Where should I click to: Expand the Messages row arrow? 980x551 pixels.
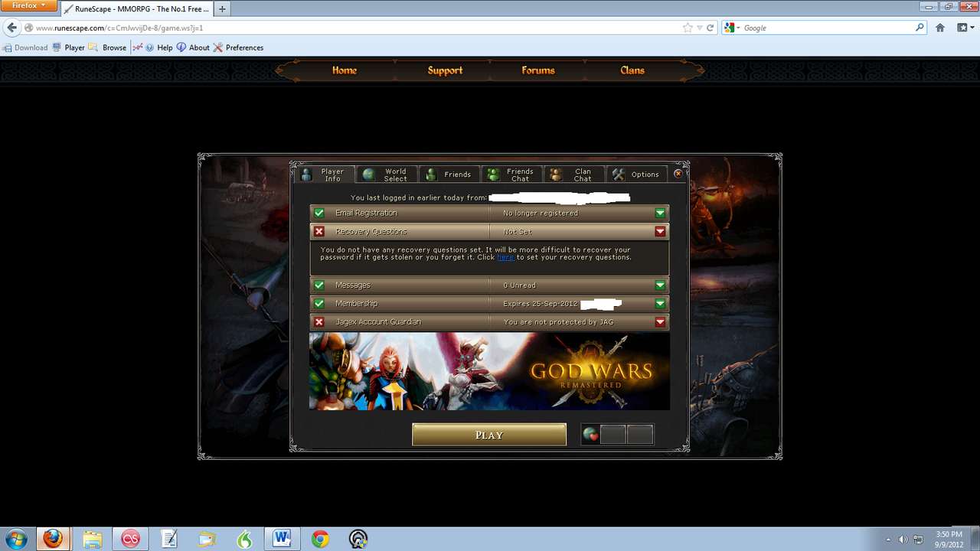point(660,285)
